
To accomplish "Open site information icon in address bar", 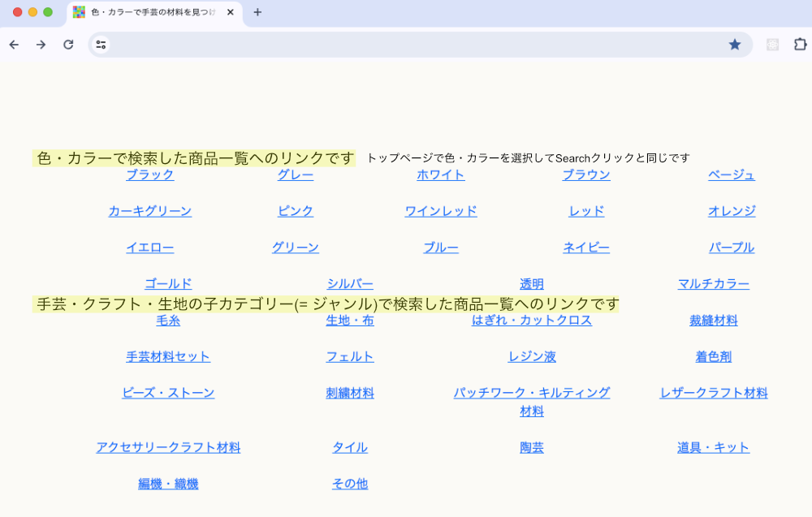I will click(x=101, y=45).
